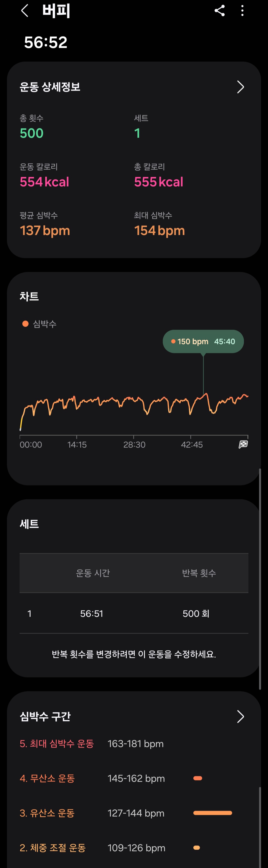Open the 운동 상세정보 section title
The width and height of the screenshot is (268, 868).
click(x=50, y=87)
